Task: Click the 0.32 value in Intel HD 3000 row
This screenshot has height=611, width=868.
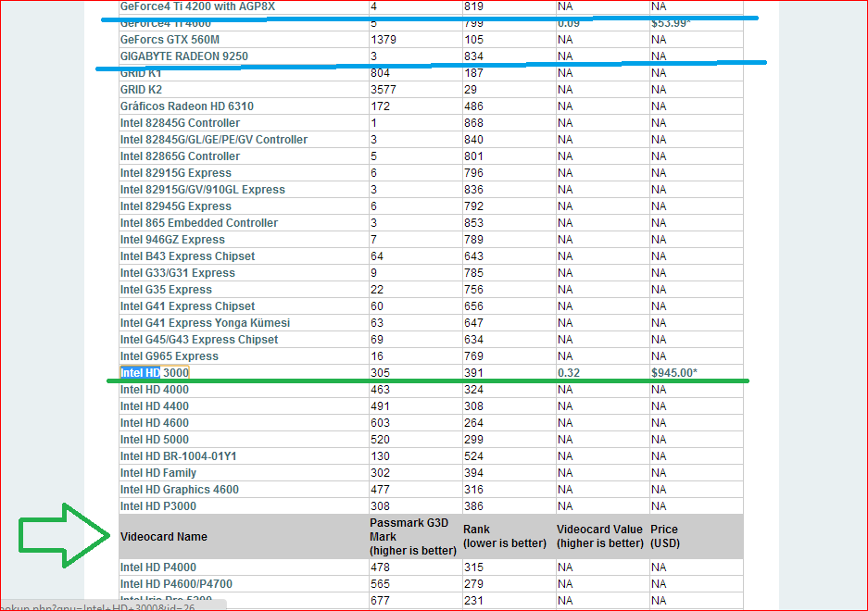Action: coord(569,372)
